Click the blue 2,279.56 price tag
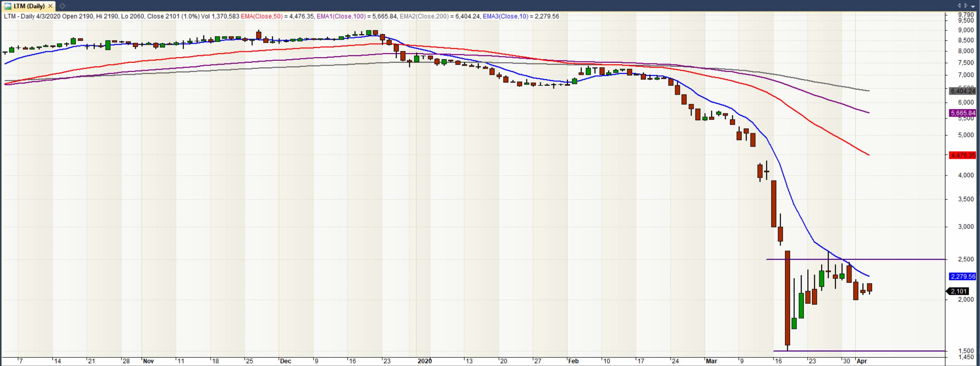This screenshot has height=366, width=980. [962, 277]
